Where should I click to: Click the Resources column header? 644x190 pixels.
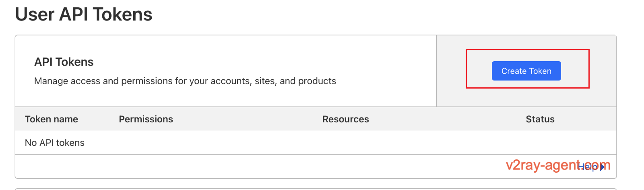tap(345, 119)
